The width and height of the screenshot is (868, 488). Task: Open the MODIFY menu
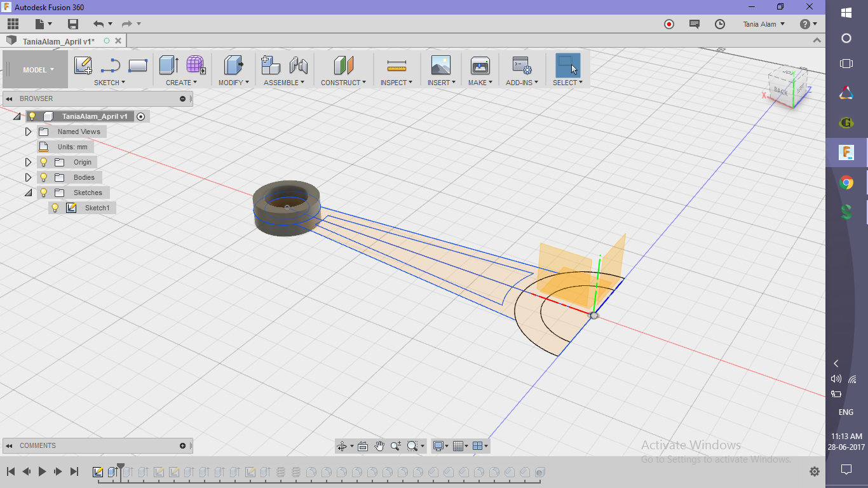(x=234, y=83)
